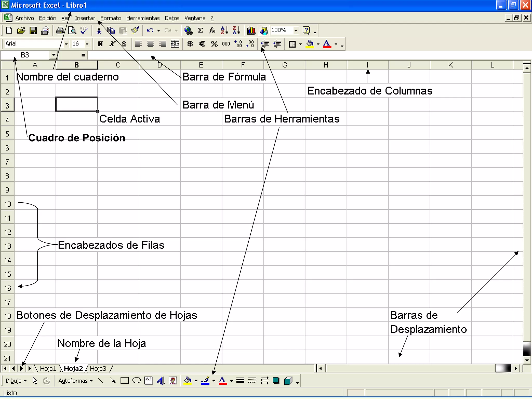The width and height of the screenshot is (532, 399).
Task: Click the horizontal scrollbar left arrow
Action: pos(321,368)
